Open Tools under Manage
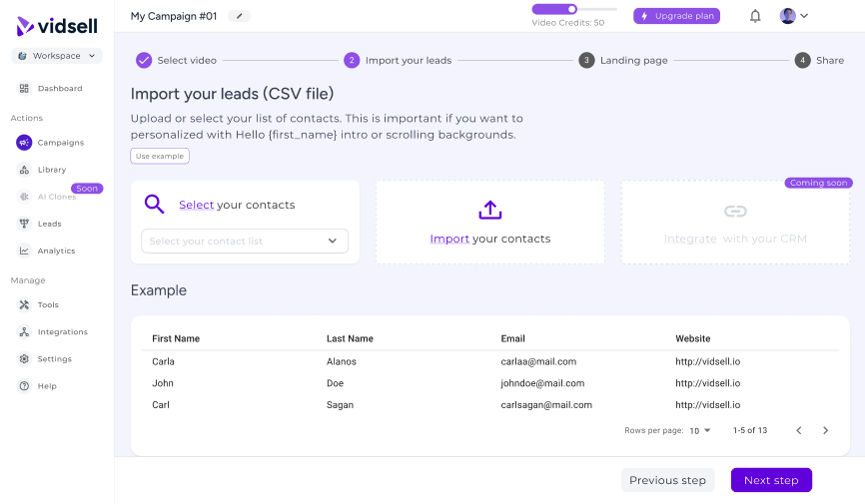Screen dimensions: 865x504 (x=48, y=304)
